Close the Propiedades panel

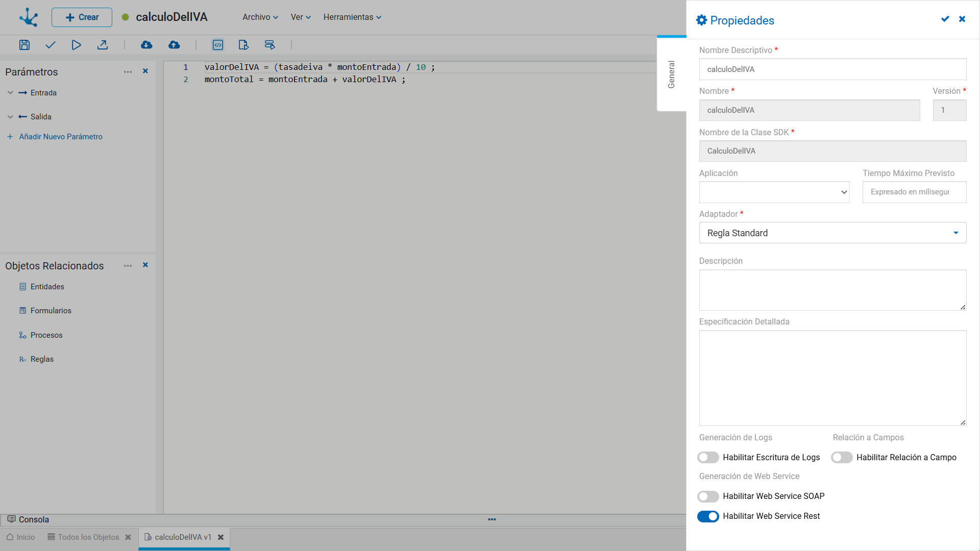coord(962,19)
